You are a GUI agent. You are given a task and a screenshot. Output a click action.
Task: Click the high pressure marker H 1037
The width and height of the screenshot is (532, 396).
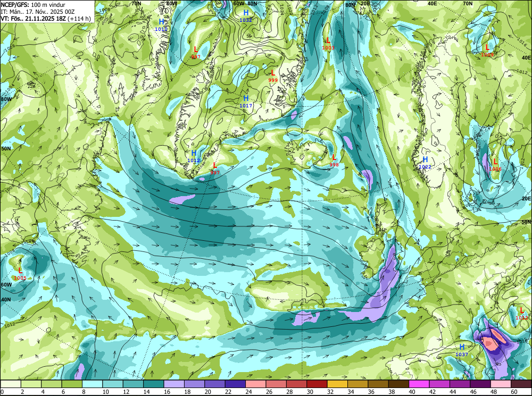[x=462, y=350]
